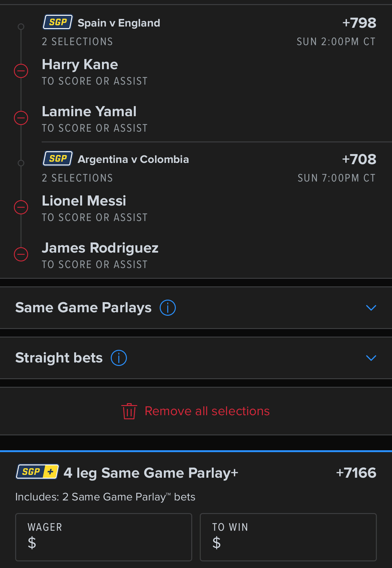Tap the +708 odds value
The image size is (392, 568).
(359, 159)
